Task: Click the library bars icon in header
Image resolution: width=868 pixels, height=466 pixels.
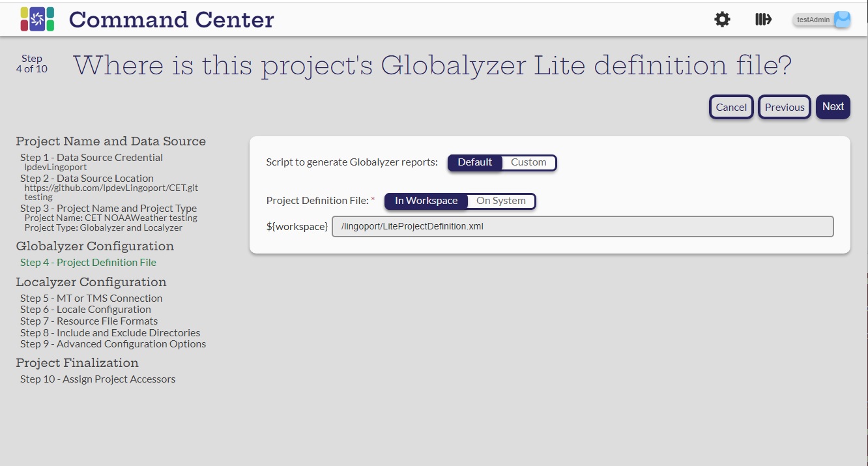Action: pyautogui.click(x=763, y=20)
